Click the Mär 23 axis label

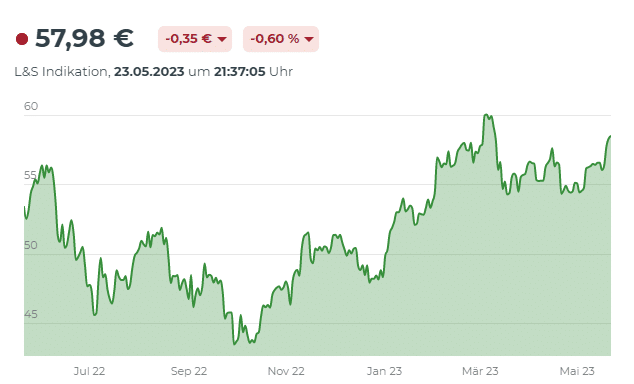point(480,371)
